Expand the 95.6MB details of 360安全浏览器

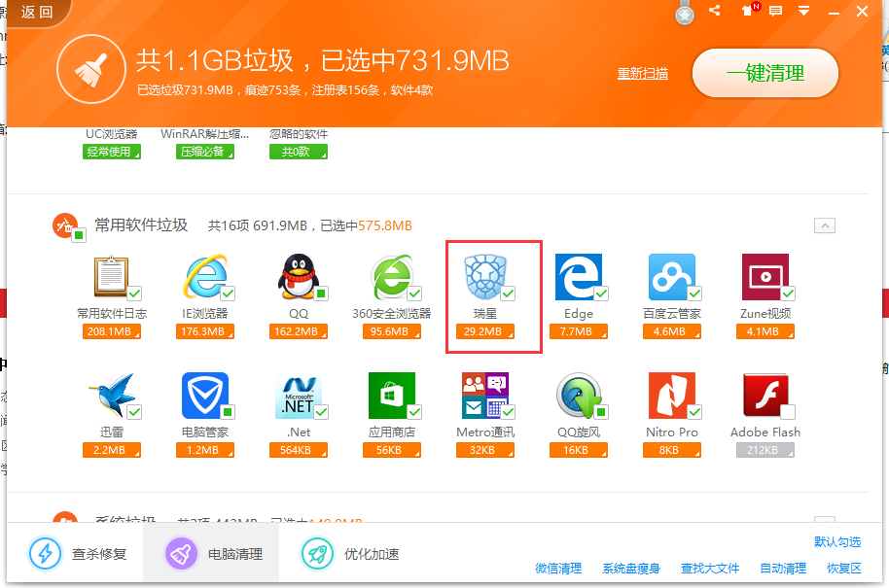392,331
